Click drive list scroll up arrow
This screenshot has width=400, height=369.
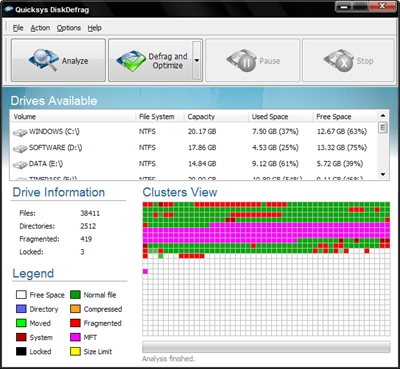point(383,116)
